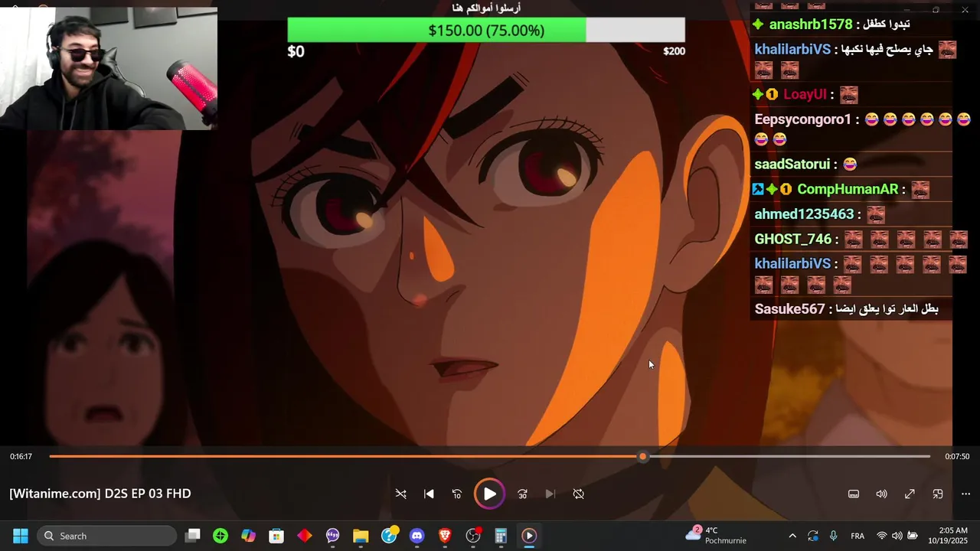Click username anashrb1578 in chat
Viewport: 980px width, 551px height.
pos(810,24)
